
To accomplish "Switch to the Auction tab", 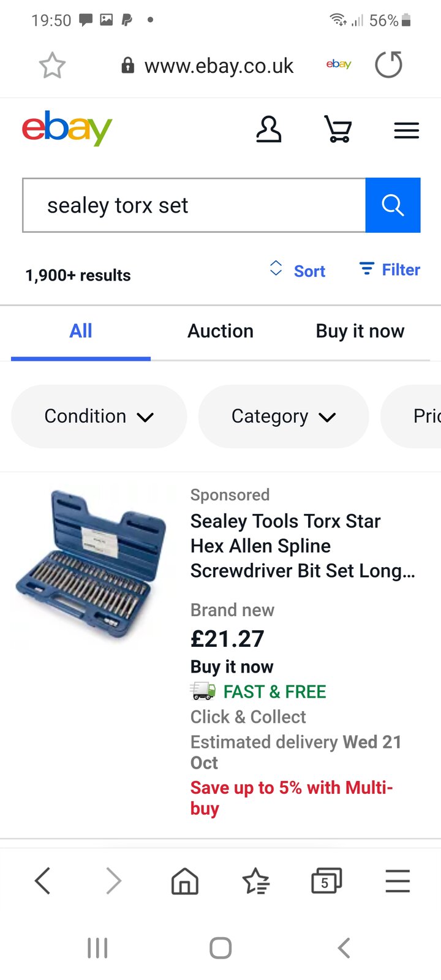I will tap(221, 331).
